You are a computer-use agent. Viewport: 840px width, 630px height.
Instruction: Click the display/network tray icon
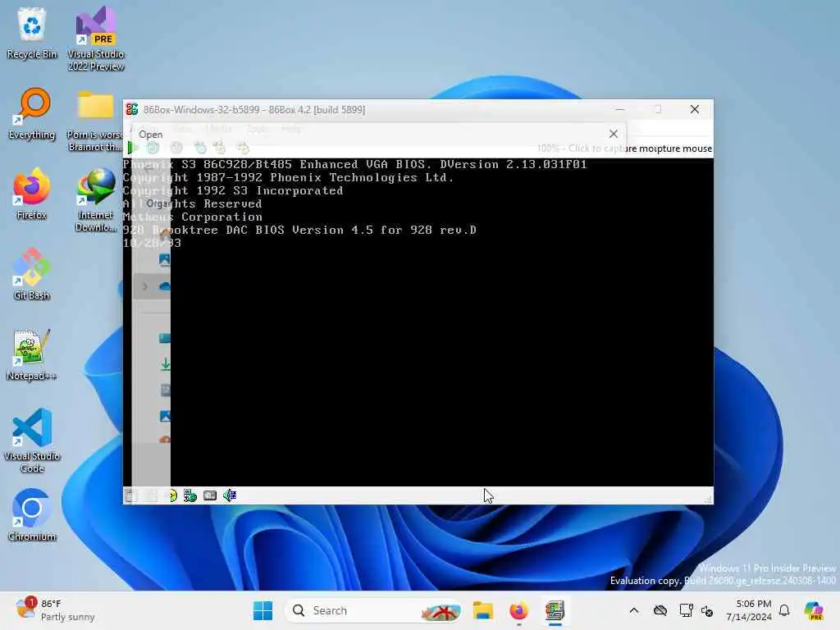[686, 610]
